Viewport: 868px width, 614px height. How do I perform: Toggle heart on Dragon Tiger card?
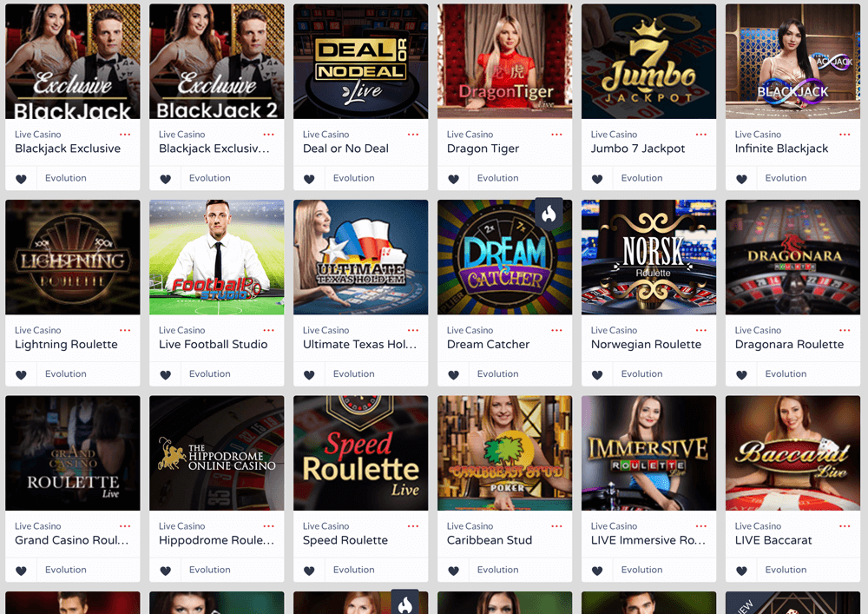(x=453, y=179)
